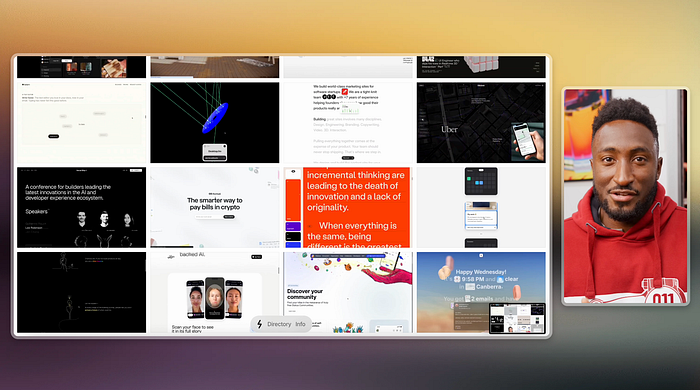Open the Uber dark map site thumbnail
The height and width of the screenshot is (390, 700).
coord(481,123)
